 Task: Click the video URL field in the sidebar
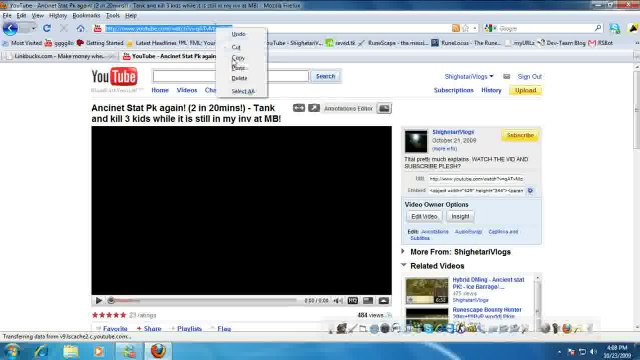click(476, 179)
